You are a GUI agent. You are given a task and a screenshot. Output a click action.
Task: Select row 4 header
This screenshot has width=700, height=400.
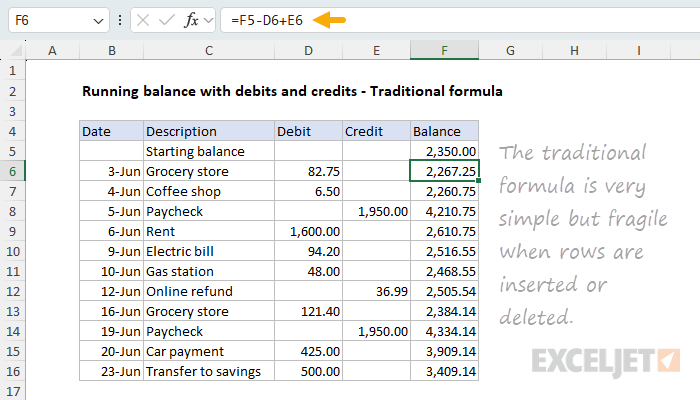pyautogui.click(x=12, y=131)
